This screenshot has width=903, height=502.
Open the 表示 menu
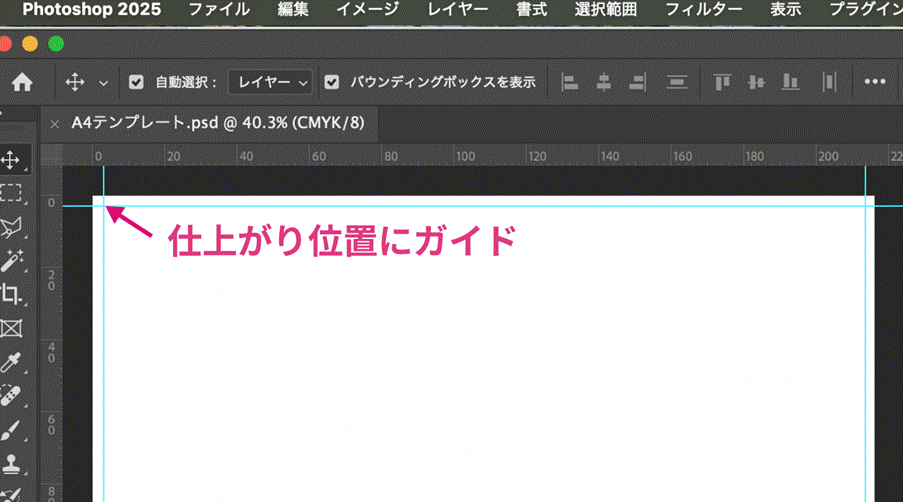pyautogui.click(x=786, y=9)
